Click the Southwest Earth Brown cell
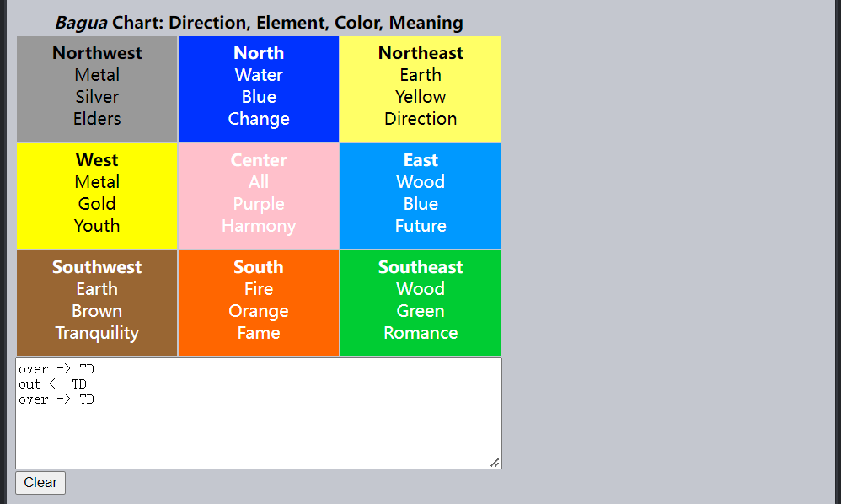The image size is (841, 504). 97,303
